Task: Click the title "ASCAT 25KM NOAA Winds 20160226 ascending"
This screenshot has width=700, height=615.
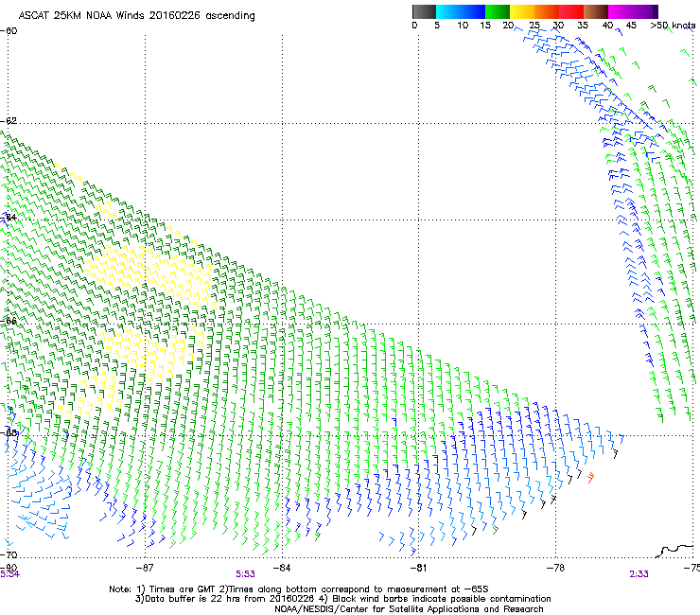Action: tap(136, 16)
